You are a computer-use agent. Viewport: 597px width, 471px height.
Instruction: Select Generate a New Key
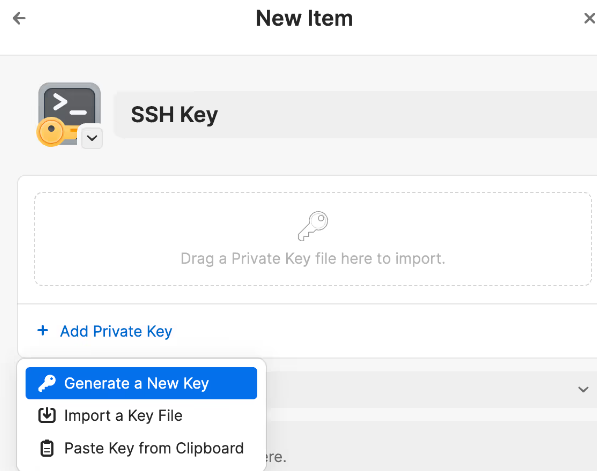pyautogui.click(x=141, y=383)
